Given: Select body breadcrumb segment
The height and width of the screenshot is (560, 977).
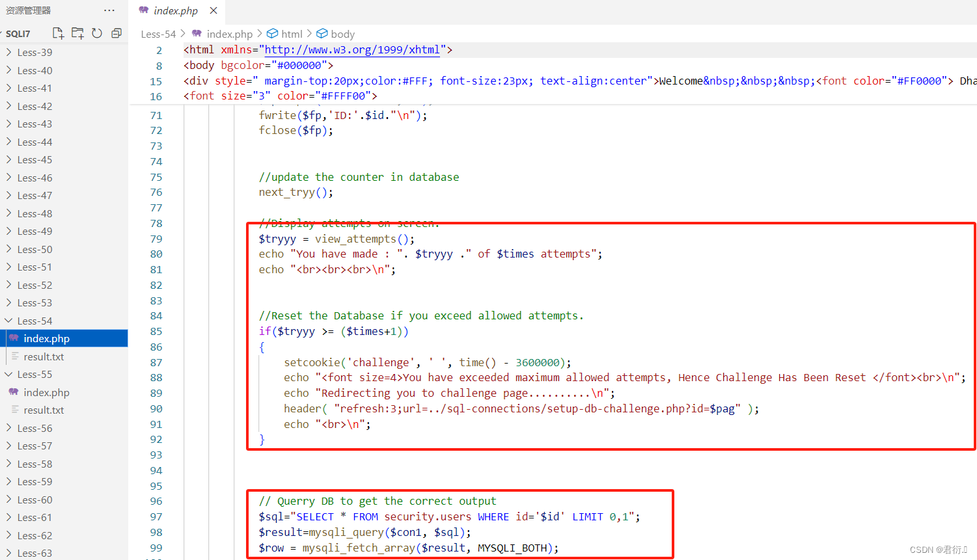Looking at the screenshot, I should [342, 34].
